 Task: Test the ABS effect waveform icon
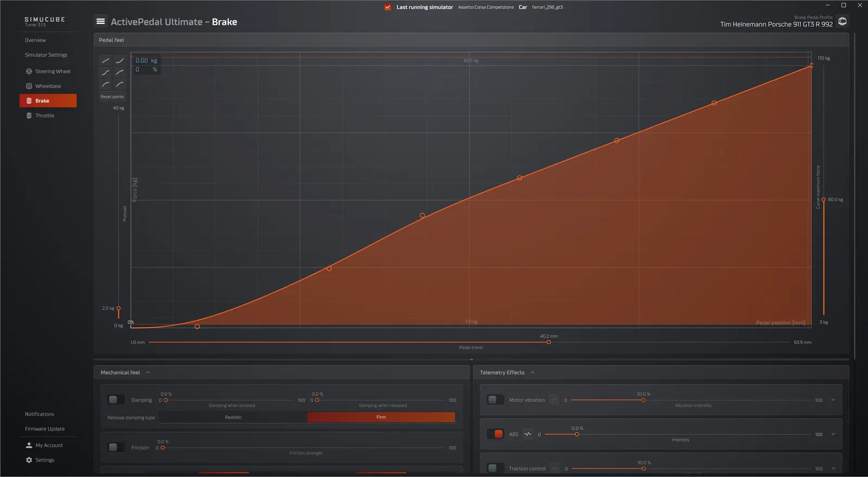tap(528, 434)
